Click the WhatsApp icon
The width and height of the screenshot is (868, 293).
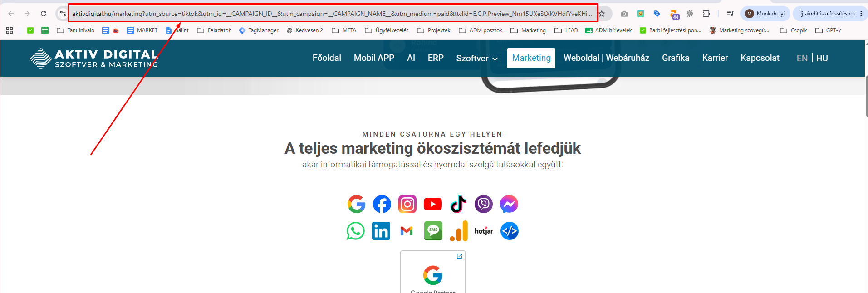356,231
